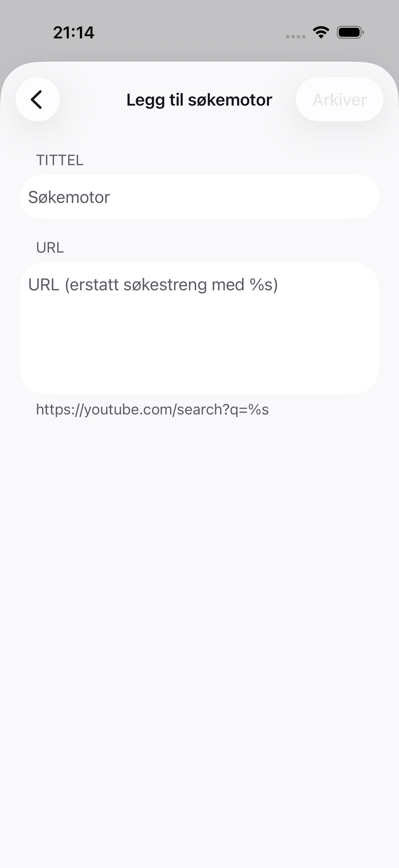Focus the URL text area
This screenshot has height=868, width=399.
click(x=199, y=328)
